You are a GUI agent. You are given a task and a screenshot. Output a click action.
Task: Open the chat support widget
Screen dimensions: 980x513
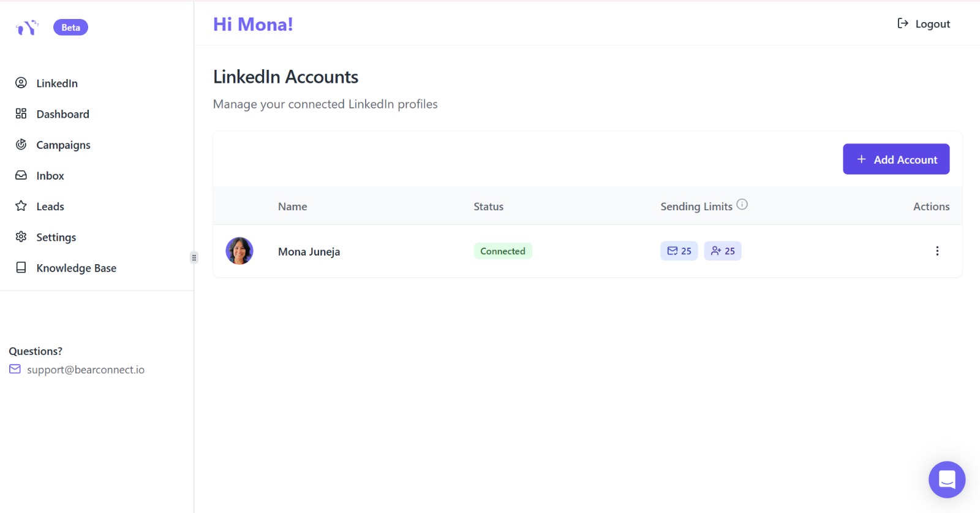click(946, 479)
